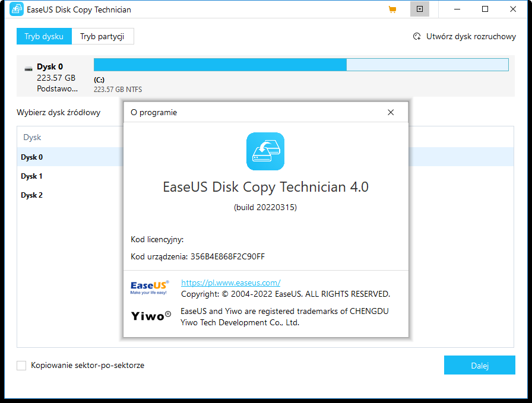Click the shopping cart purchase icon
The image size is (532, 403).
[392, 9]
